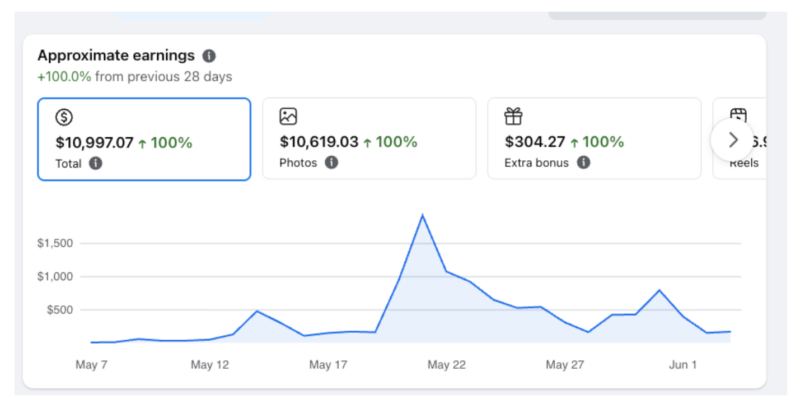Click info icon next to Approximate earnings
This screenshot has height=408, width=800.
[209, 56]
